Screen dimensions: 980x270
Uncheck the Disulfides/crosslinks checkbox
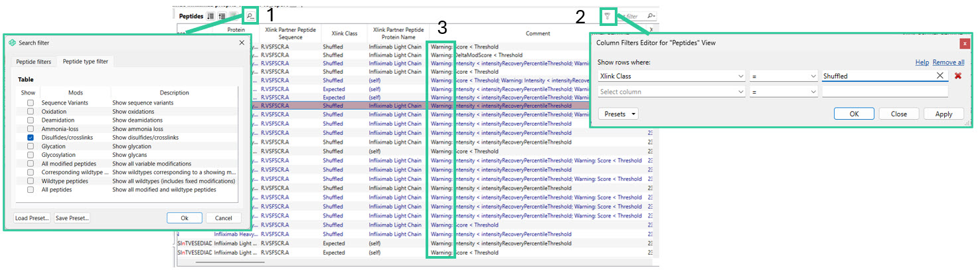pos(31,138)
